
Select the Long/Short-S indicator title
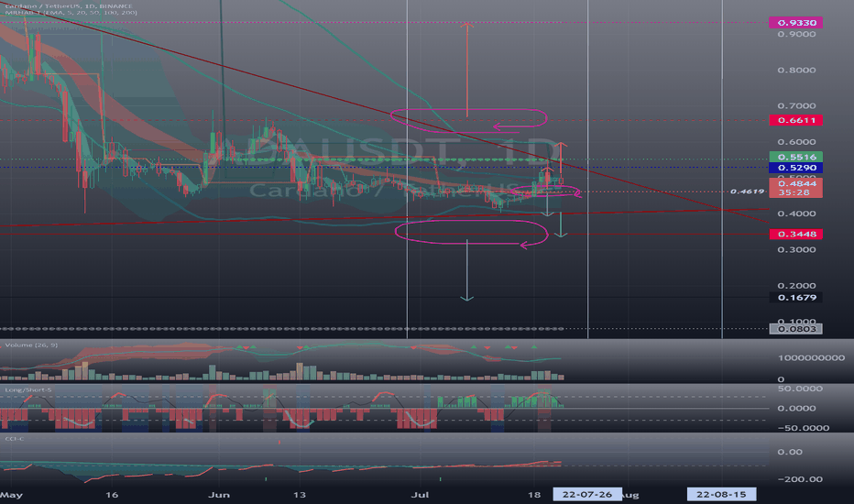pos(28,389)
